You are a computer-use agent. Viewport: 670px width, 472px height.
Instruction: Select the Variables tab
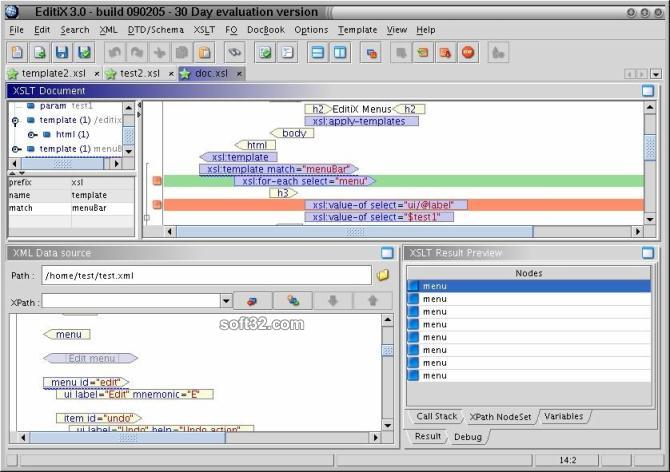(x=563, y=416)
